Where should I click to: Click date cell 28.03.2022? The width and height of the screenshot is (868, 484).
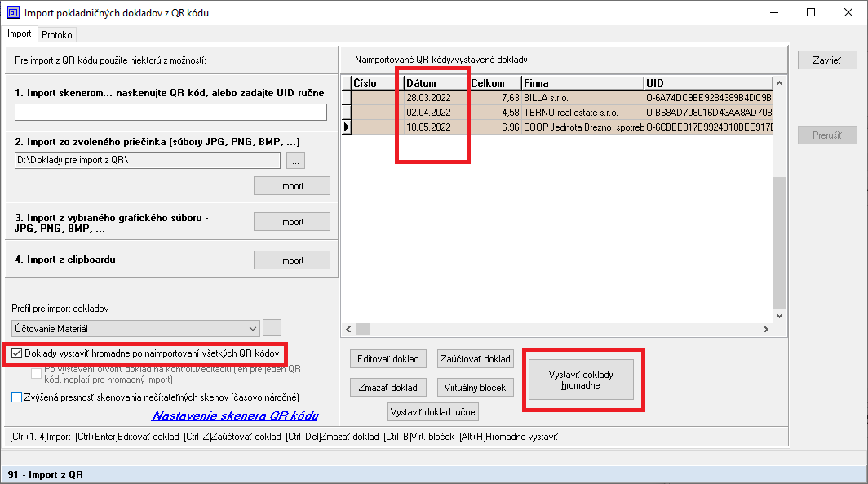(x=436, y=98)
